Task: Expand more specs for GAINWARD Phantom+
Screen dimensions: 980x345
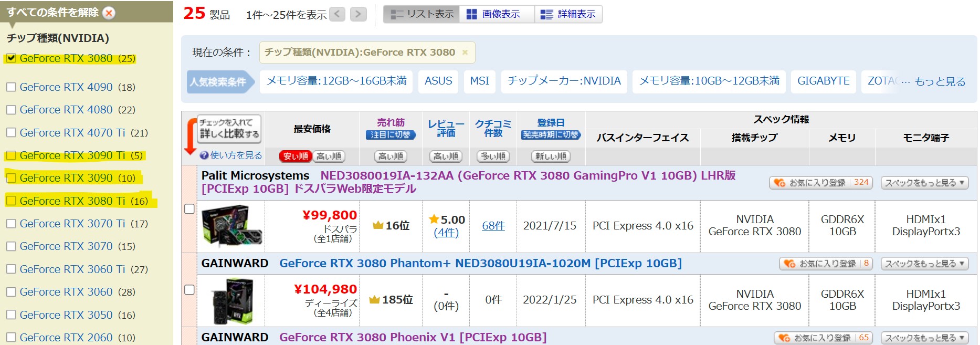Action: tap(924, 264)
